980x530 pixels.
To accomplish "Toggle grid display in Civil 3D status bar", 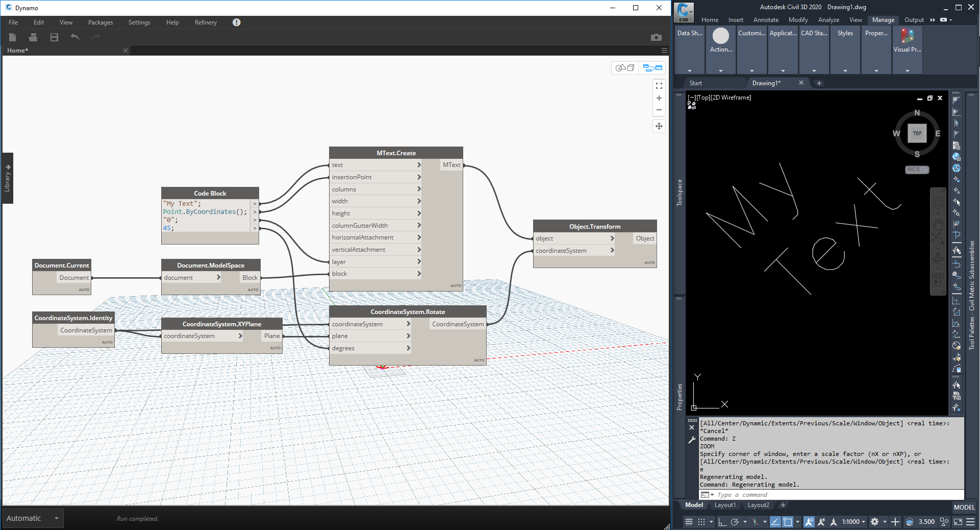I will coord(689,522).
